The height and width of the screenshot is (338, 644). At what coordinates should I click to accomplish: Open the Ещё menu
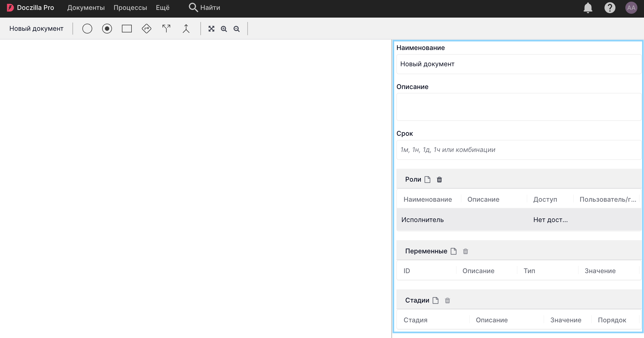coord(163,8)
